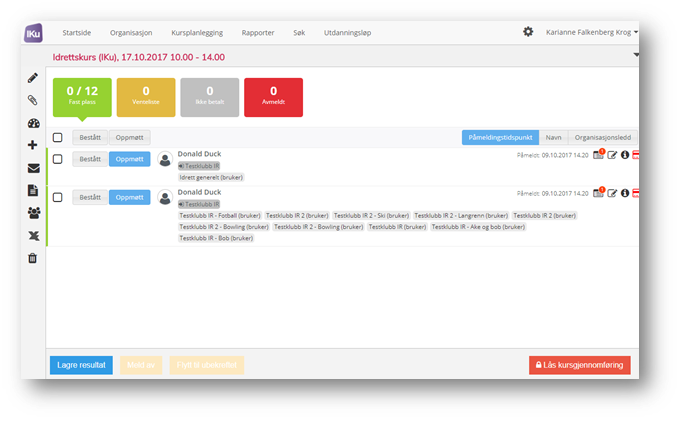
Task: Open Organisasjon menu
Action: pos(131,33)
